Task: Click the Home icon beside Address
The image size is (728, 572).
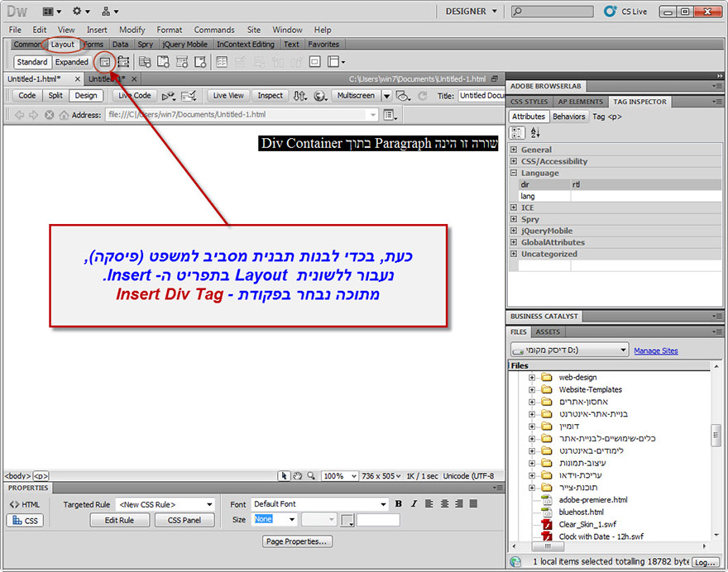Action: (64, 115)
